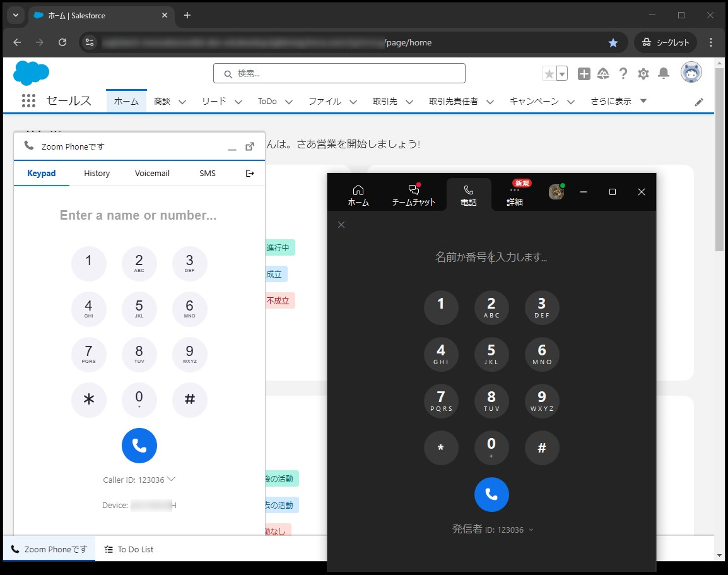This screenshot has height=575, width=728.
Task: Expand the ファイル tab dropdown chevron
Action: [x=353, y=102]
